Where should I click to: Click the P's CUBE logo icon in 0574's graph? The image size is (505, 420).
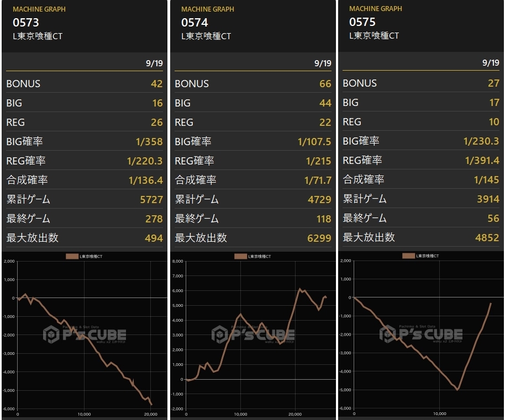click(220, 334)
